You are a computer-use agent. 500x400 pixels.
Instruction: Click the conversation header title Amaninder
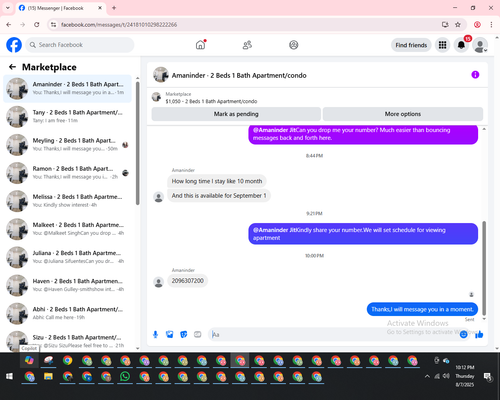(x=239, y=75)
